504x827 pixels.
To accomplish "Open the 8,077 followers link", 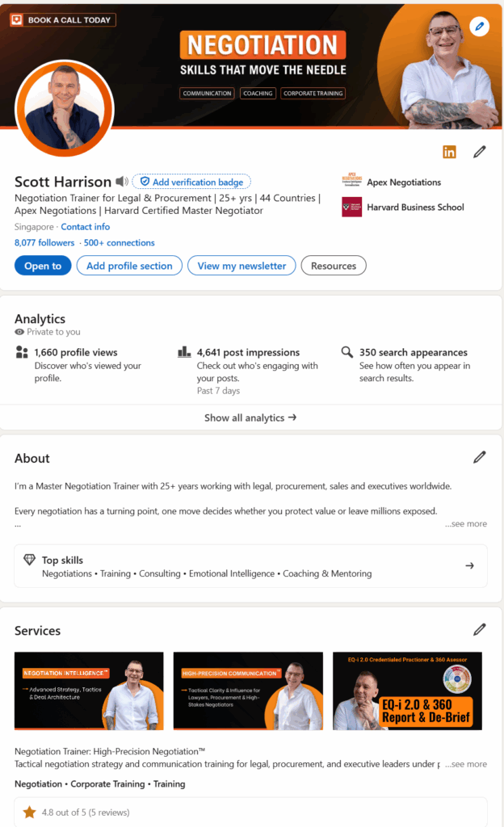I will pos(44,242).
